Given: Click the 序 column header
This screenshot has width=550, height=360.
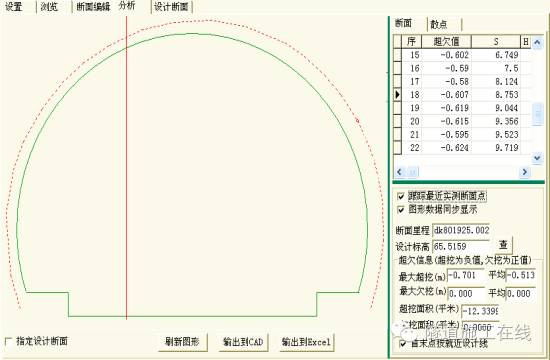Looking at the screenshot, I should point(411,41).
